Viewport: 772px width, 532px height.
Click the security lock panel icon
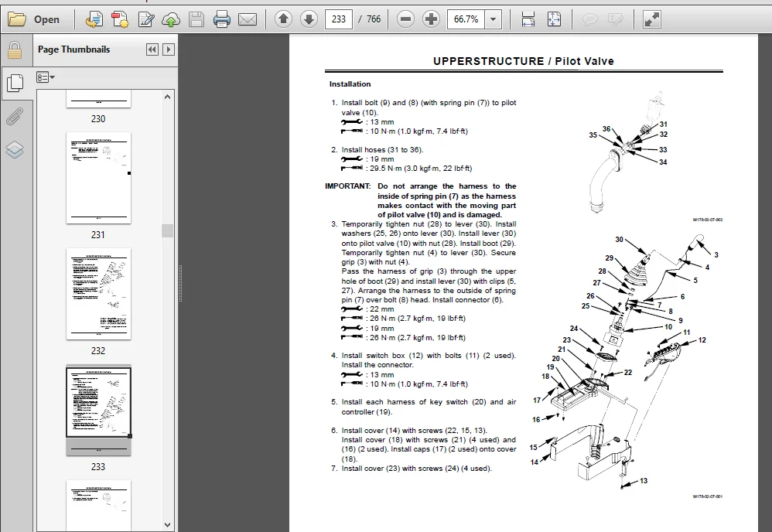pos(15,50)
